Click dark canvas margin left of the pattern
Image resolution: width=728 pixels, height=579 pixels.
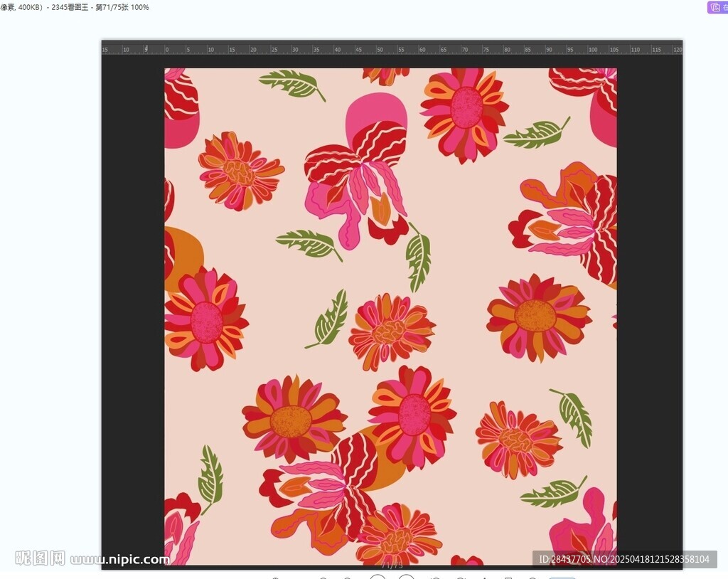point(133,306)
